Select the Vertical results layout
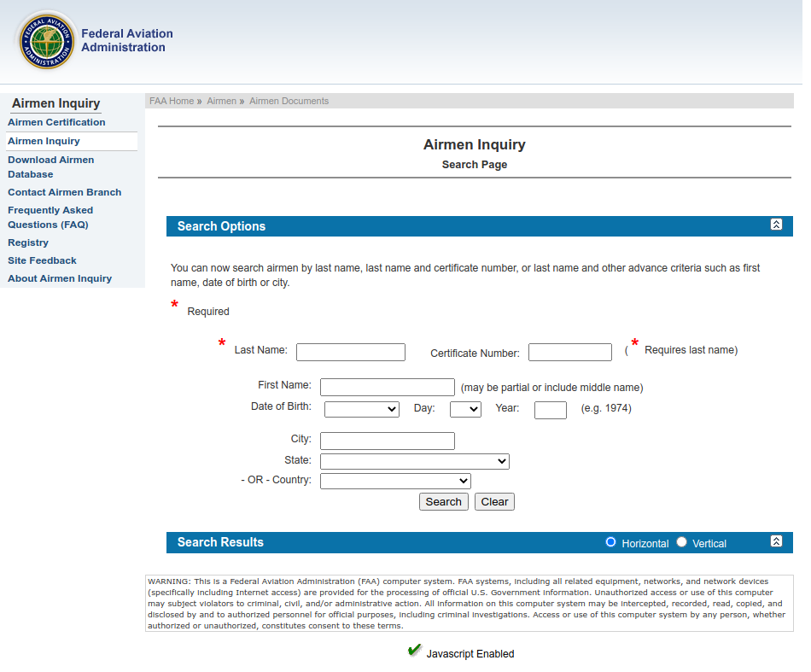The image size is (811, 672). tap(681, 542)
